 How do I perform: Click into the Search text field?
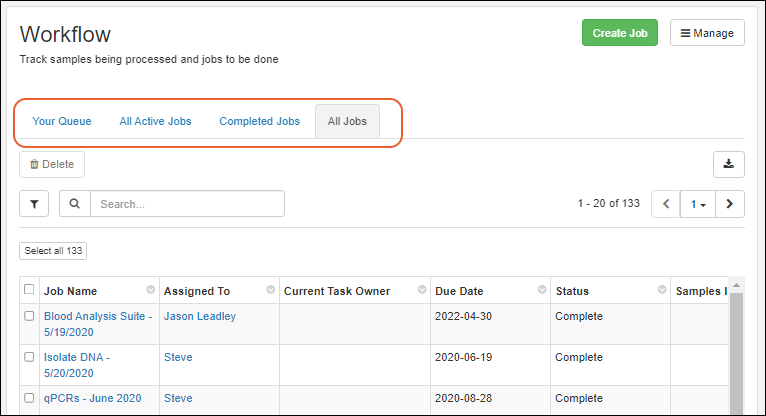click(187, 204)
